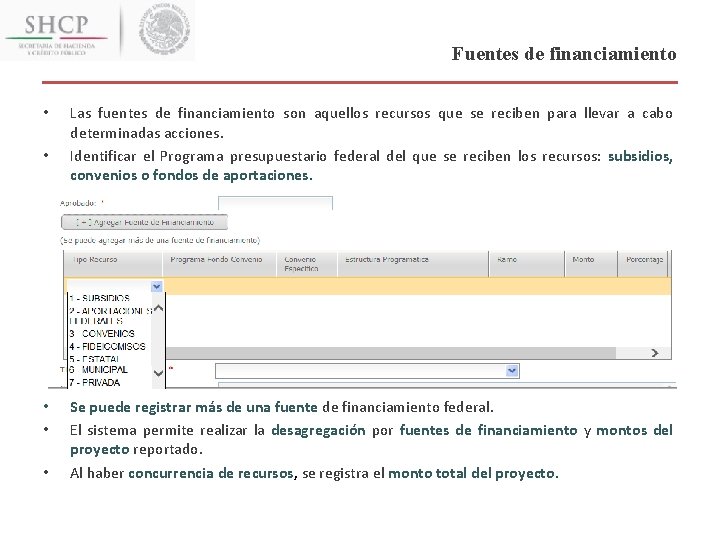Select '4 - FIDEICOMISOS' option
Image resolution: width=720 pixels, height=540 pixels.
(107, 347)
